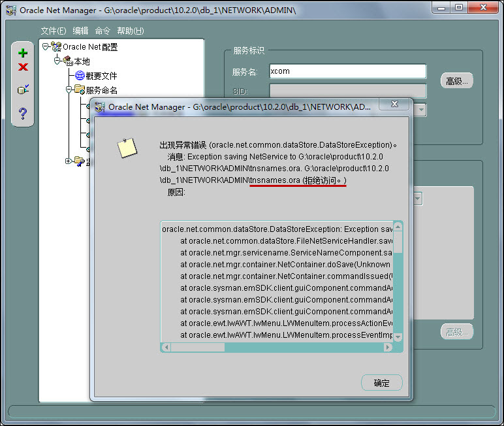The height and width of the screenshot is (426, 504).
Task: Click the FileNetServiceHandler.save stack trace line
Action: point(287,241)
